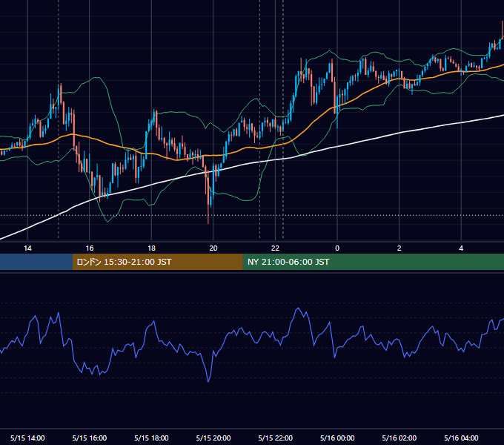
Task: Click hour label 18 on price chart axis
Action: [x=151, y=248]
